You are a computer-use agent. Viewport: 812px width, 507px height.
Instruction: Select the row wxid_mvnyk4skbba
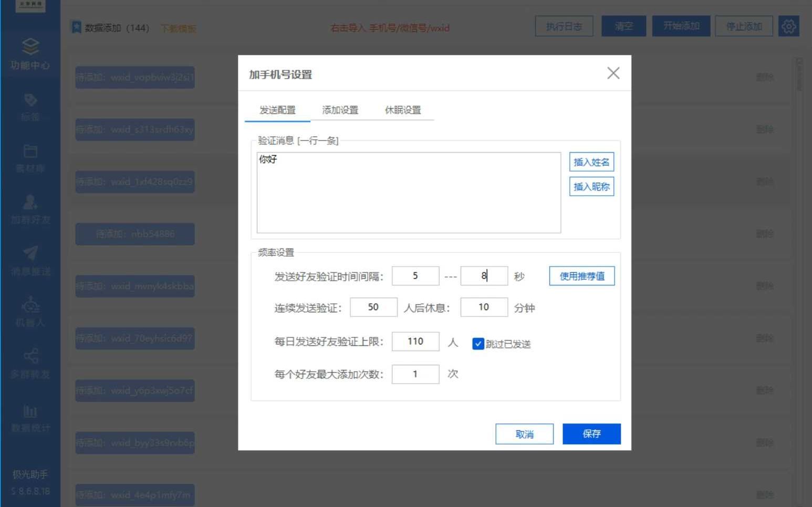[x=135, y=286]
